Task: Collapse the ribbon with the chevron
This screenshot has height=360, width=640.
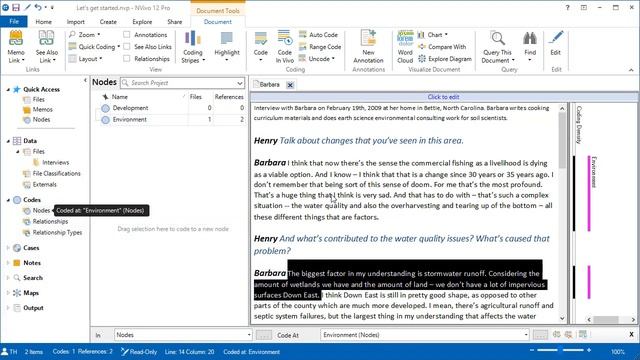Action: pos(631,70)
